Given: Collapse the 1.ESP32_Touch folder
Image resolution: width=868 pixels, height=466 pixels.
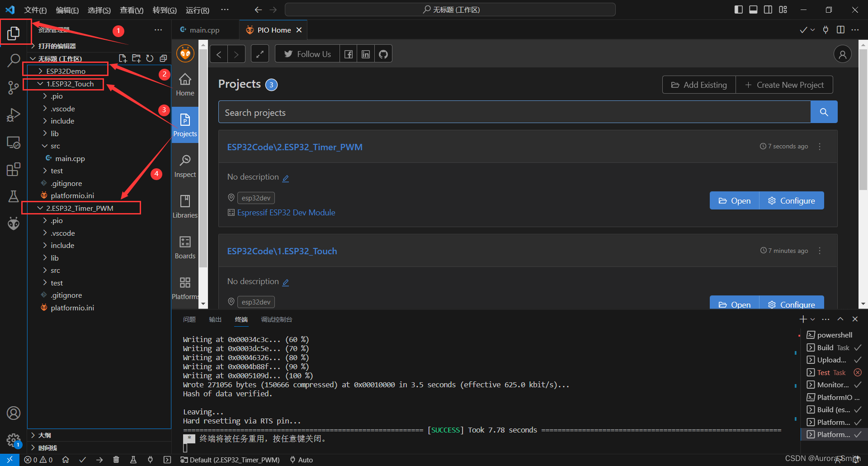Looking at the screenshot, I should coord(70,84).
